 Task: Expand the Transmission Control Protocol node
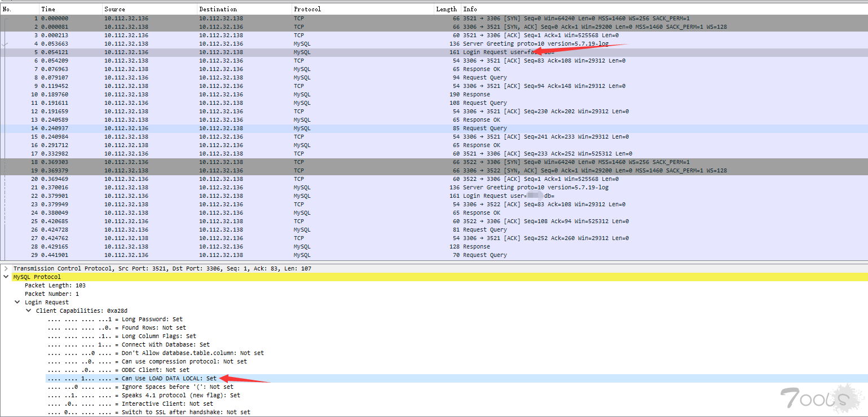[6, 268]
